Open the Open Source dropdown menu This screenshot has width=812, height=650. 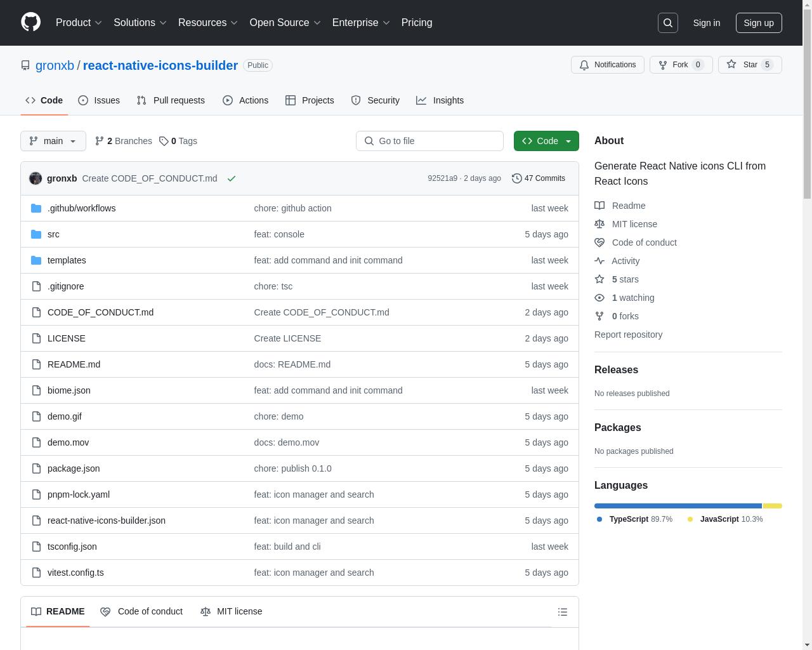[285, 22]
